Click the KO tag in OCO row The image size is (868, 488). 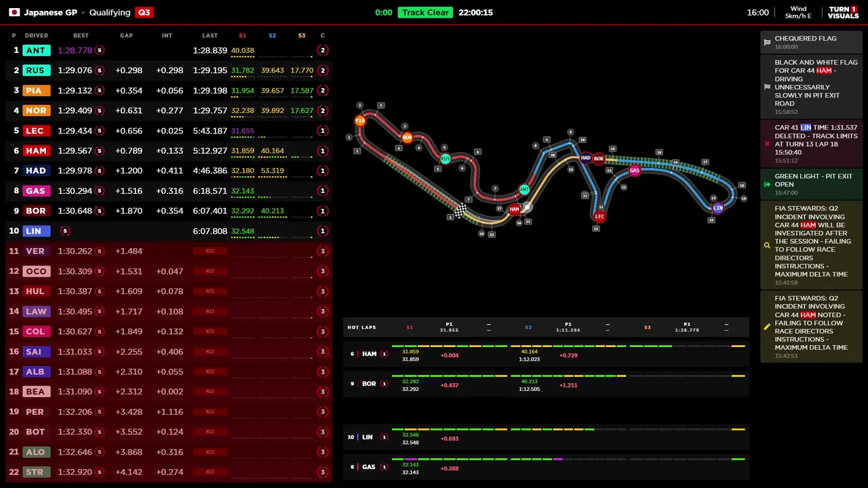pyautogui.click(x=210, y=271)
